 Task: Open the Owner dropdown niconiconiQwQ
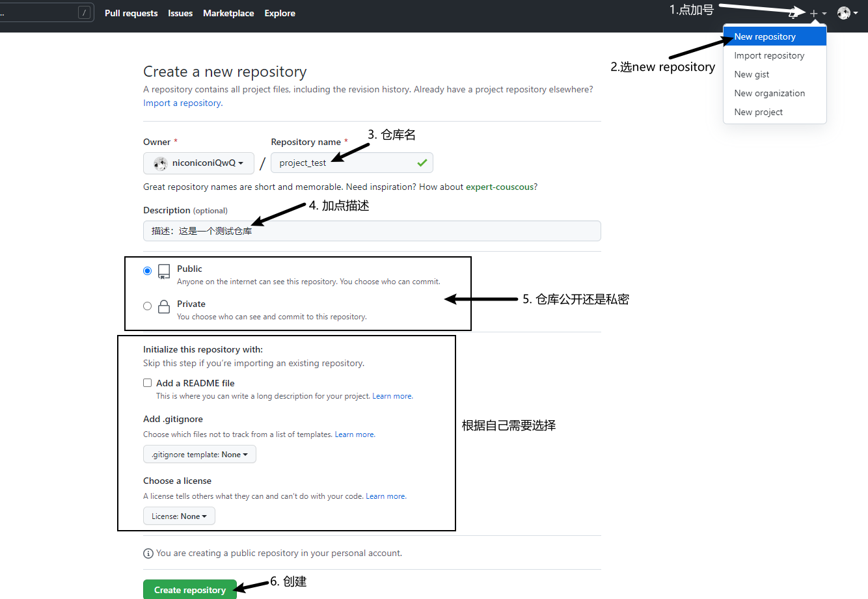tap(198, 163)
